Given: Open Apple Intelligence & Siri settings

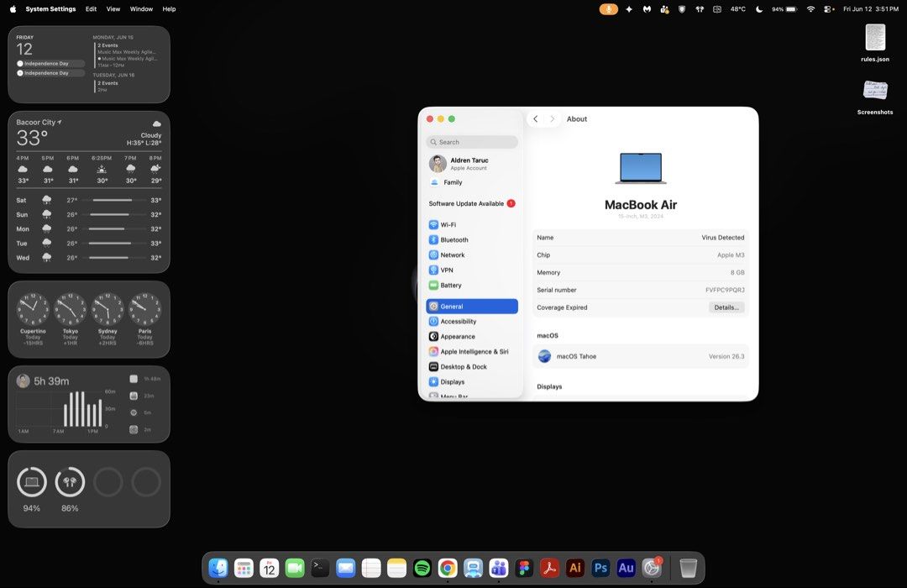Looking at the screenshot, I should tap(471, 351).
